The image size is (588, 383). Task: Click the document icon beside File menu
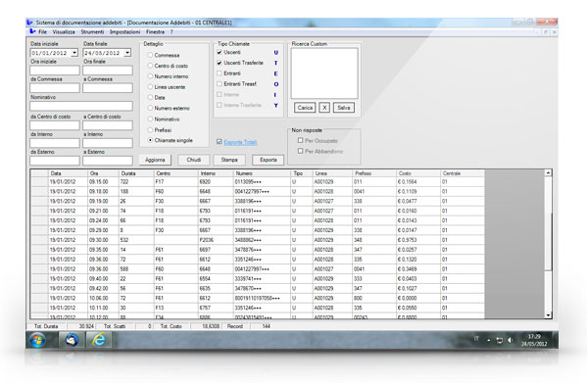pos(32,32)
